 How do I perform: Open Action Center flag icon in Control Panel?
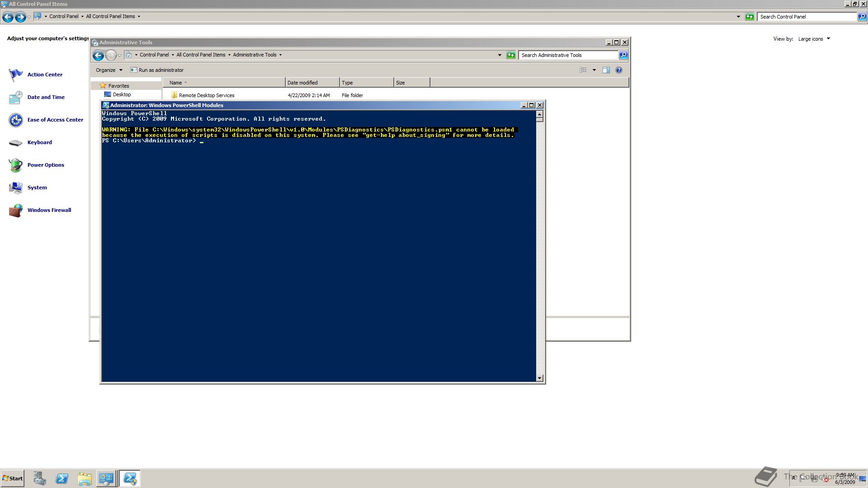click(x=16, y=75)
